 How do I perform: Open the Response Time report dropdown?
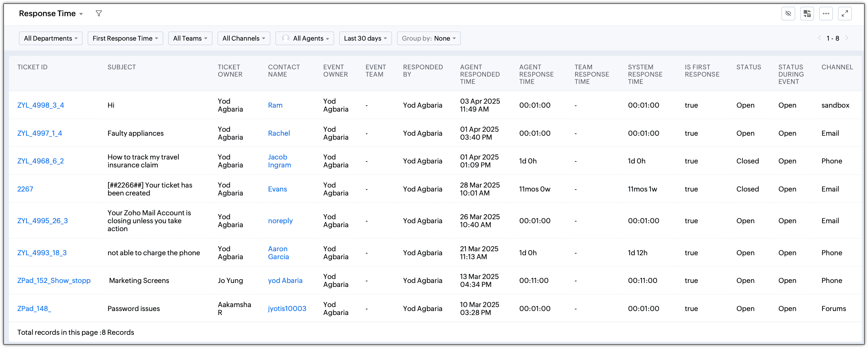point(51,14)
